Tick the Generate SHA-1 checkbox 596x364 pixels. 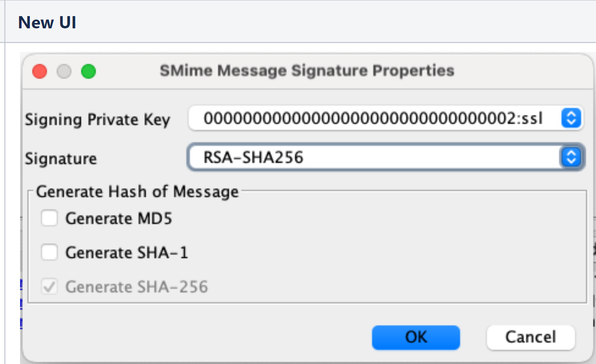coord(49,253)
